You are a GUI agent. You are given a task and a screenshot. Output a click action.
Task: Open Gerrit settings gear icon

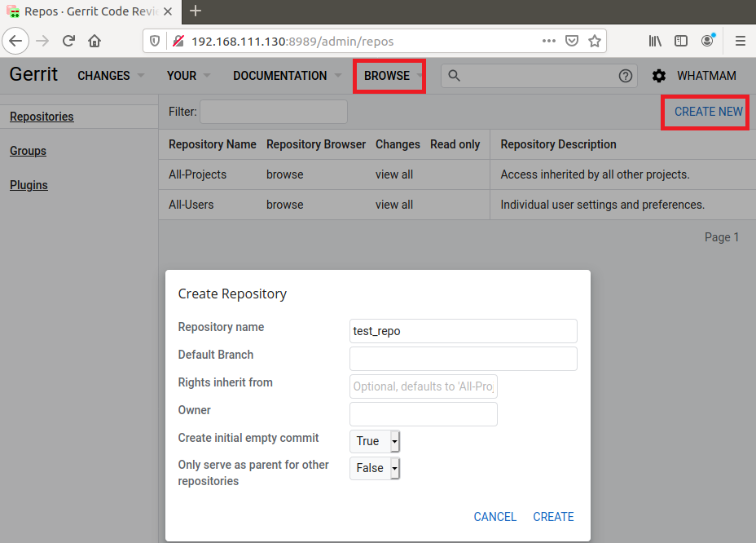(x=659, y=76)
